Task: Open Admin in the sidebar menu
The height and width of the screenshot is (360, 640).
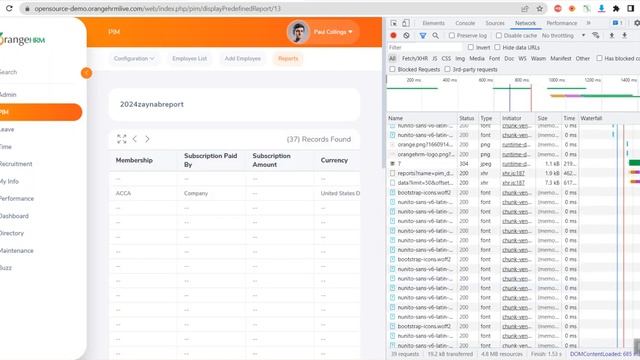Action: click(8, 95)
